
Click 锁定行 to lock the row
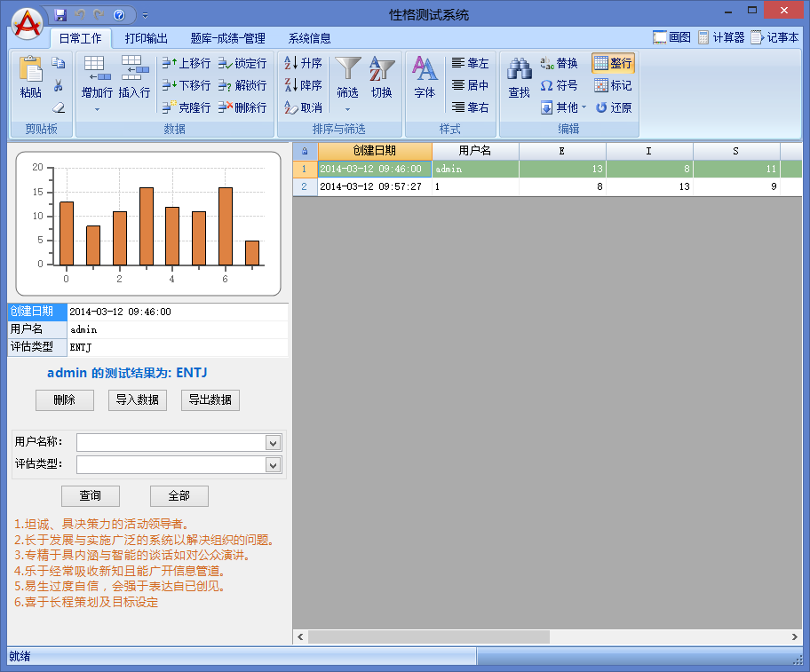pyautogui.click(x=242, y=63)
